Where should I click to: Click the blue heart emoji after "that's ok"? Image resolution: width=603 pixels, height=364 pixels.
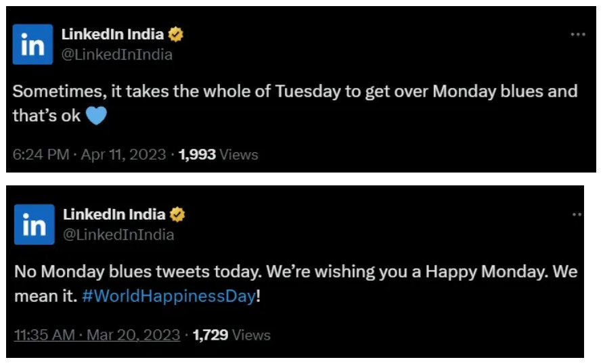(97, 116)
